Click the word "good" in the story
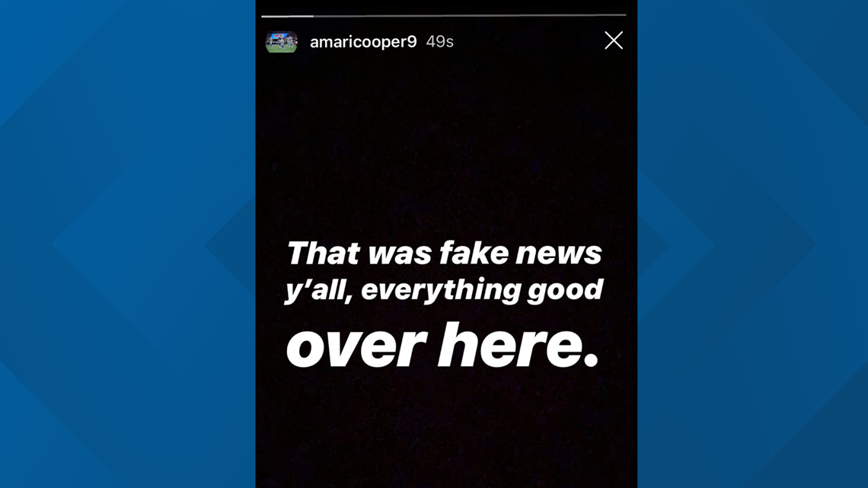This screenshot has height=488, width=868. [x=565, y=291]
